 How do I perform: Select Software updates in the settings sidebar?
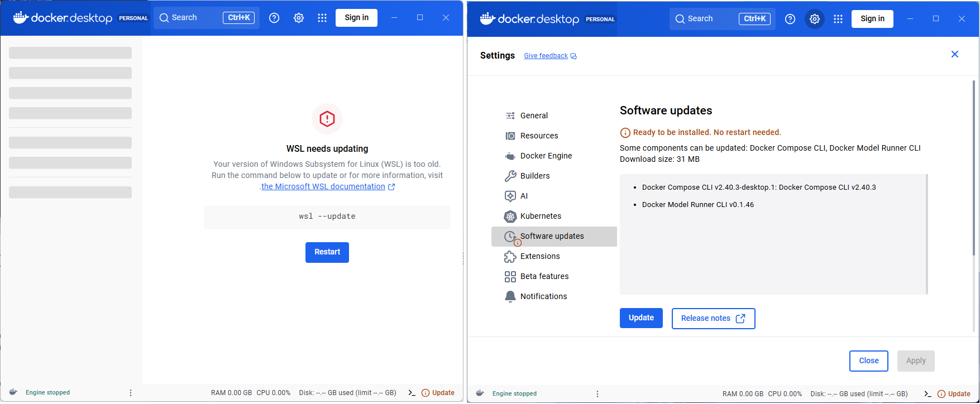point(554,236)
